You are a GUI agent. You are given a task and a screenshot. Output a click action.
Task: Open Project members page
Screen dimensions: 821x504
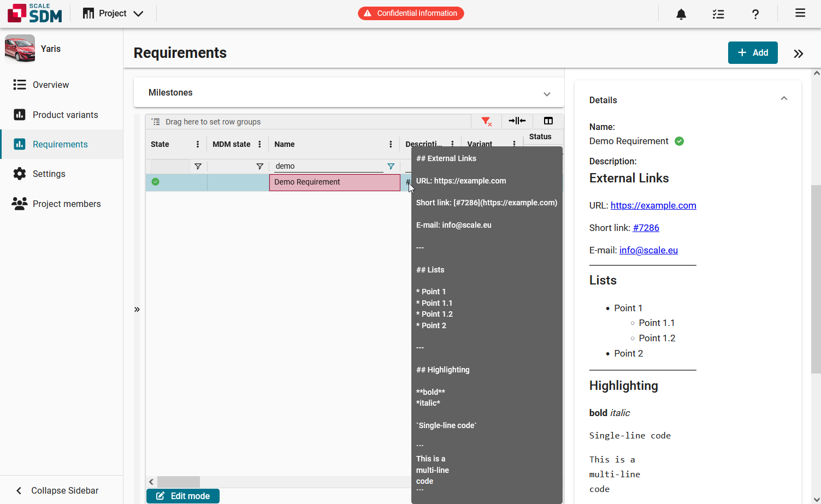tap(61, 204)
